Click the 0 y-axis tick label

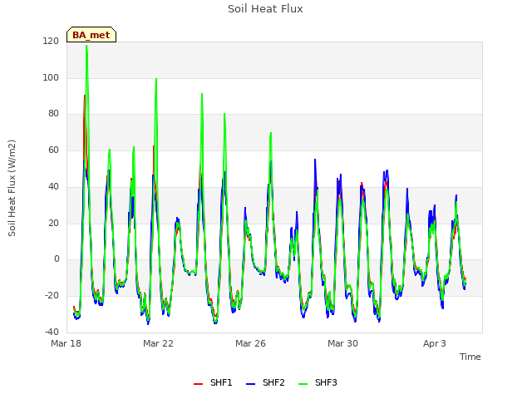click(57, 259)
